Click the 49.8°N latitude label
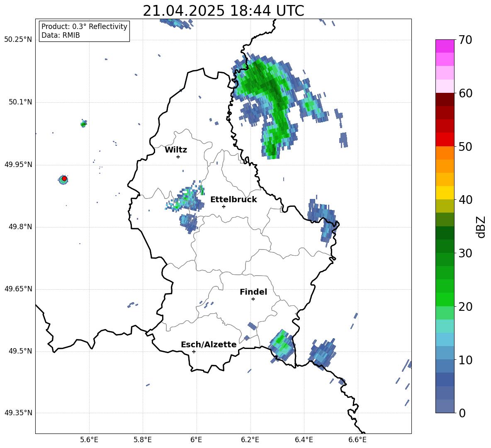The width and height of the screenshot is (491, 448). pos(20,227)
